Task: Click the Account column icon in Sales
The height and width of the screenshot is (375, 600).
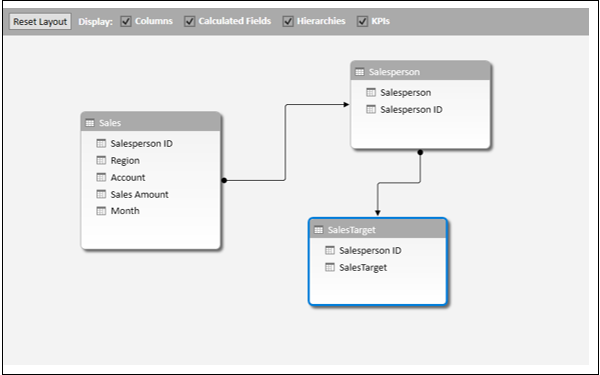Action: pos(101,177)
